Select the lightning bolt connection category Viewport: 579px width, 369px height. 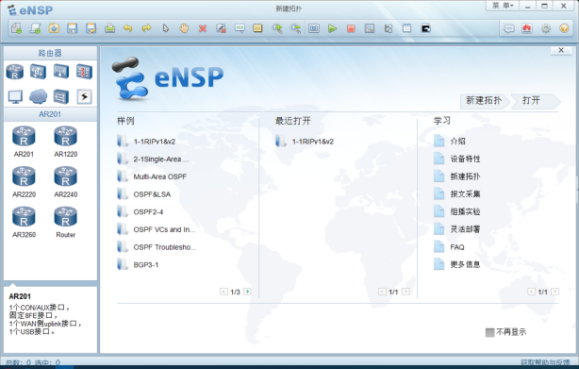click(x=84, y=97)
